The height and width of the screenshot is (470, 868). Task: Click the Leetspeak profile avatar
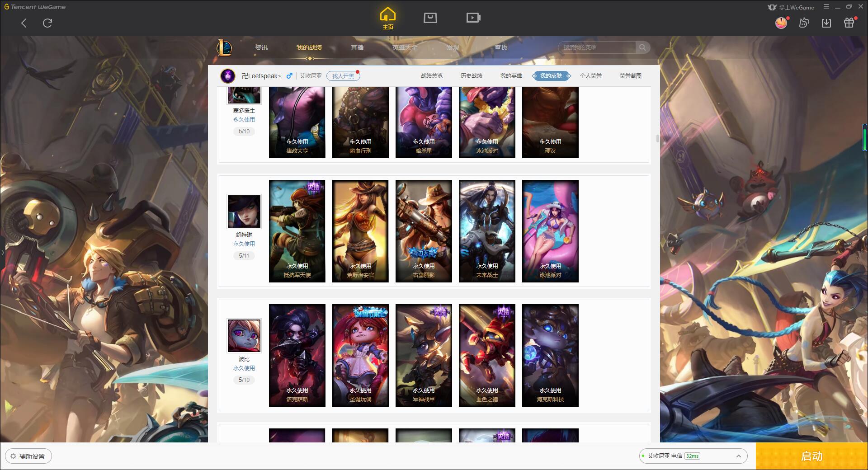[x=228, y=76]
